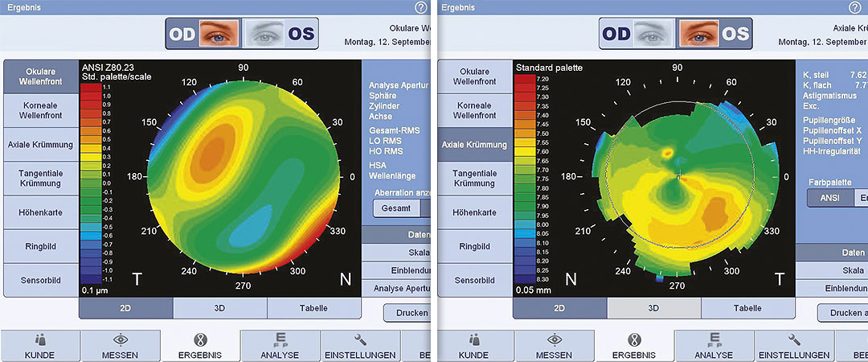Viewport: 868px width, 362px height.
Task: Open EINSTELLUNGEN in axial curvature view's bottom bar
Action: click(x=794, y=346)
